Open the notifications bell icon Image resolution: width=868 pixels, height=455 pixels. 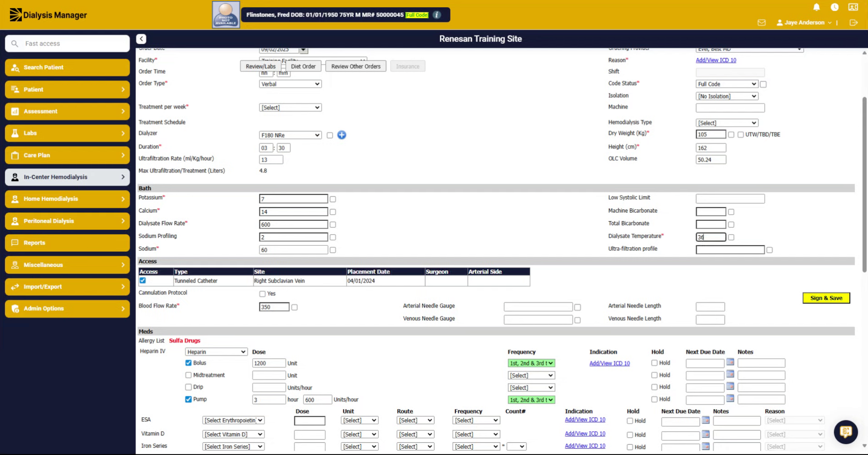[816, 7]
